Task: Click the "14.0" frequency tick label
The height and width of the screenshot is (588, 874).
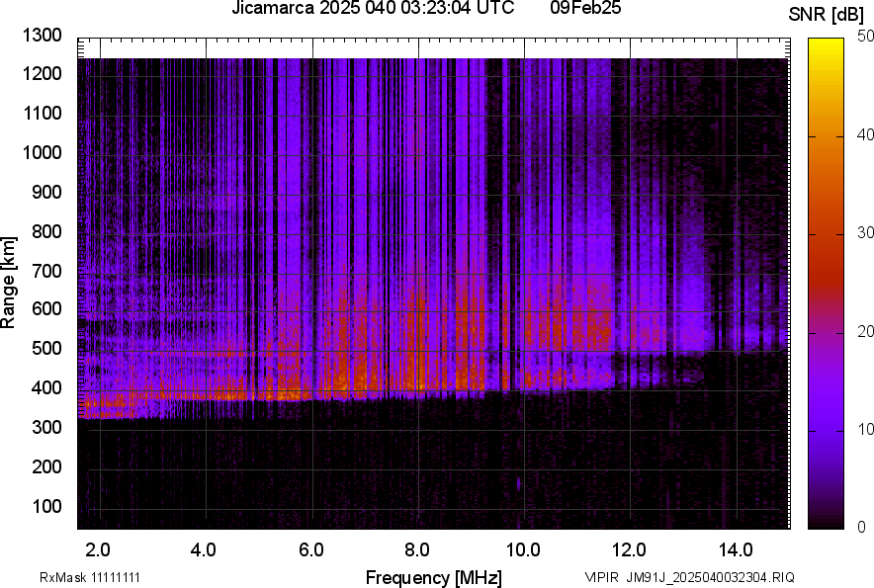Action: click(x=735, y=549)
